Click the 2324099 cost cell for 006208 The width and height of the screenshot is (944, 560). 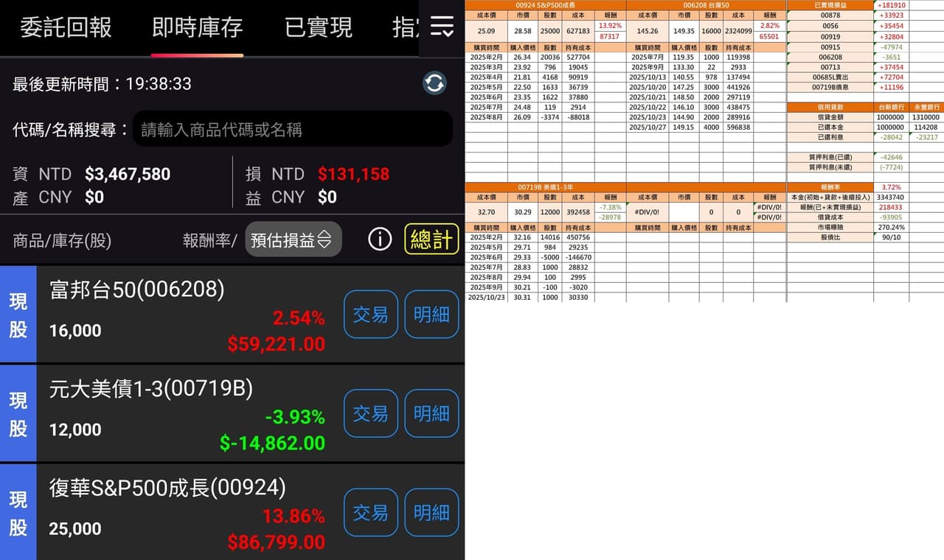point(737,31)
